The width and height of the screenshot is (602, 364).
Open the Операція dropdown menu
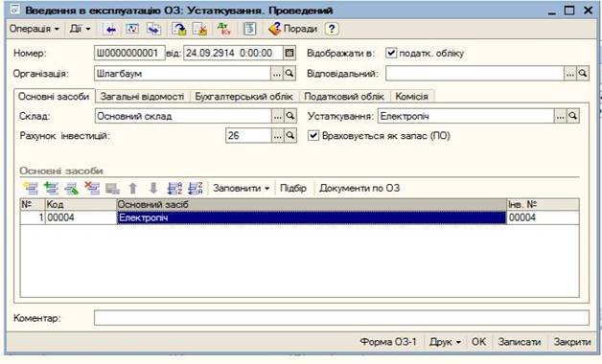coord(35,29)
